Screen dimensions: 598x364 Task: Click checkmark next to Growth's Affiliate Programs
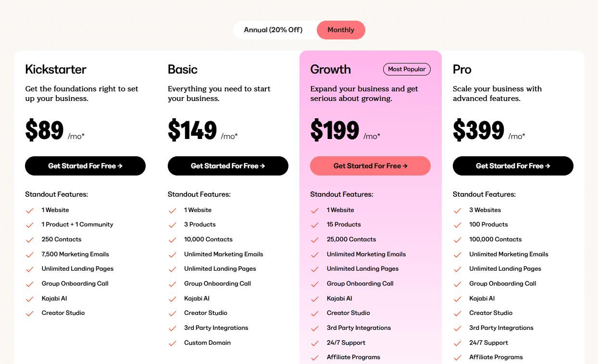coord(315,357)
